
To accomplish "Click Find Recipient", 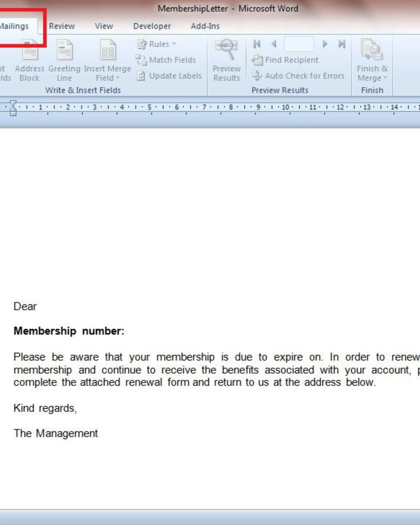I will pos(285,60).
